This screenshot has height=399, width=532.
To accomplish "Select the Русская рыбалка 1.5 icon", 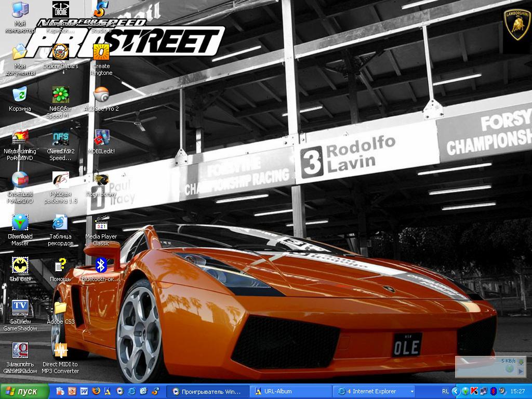I will pyautogui.click(x=61, y=180).
